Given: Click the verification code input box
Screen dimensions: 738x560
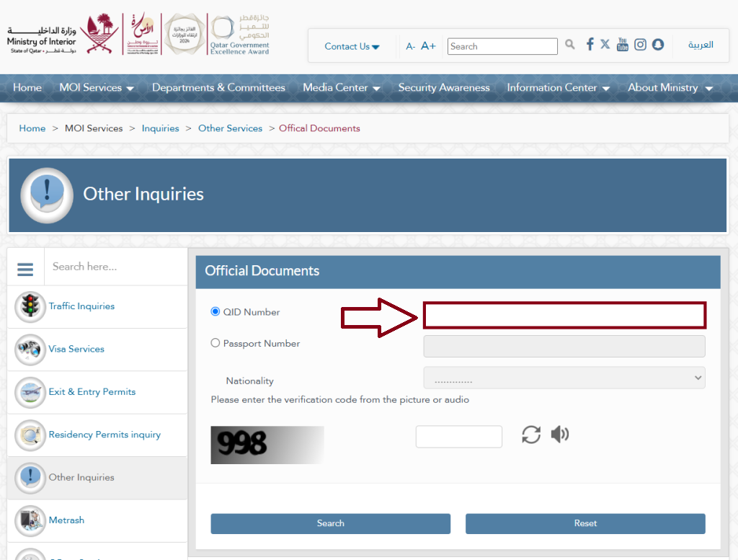Looking at the screenshot, I should pyautogui.click(x=458, y=436).
